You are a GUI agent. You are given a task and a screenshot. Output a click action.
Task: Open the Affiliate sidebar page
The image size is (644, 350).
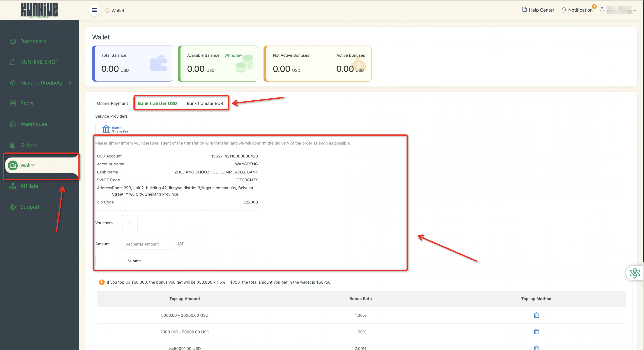click(29, 186)
